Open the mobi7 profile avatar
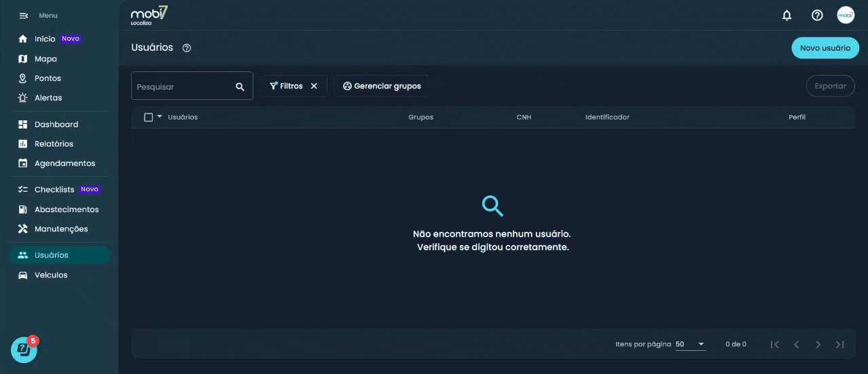Image resolution: width=868 pixels, height=374 pixels. 846,15
